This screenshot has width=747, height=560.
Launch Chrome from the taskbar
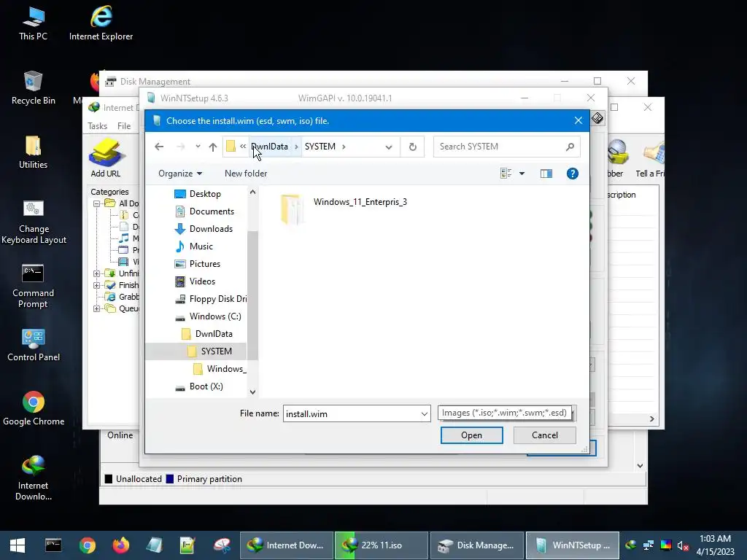pos(88,545)
